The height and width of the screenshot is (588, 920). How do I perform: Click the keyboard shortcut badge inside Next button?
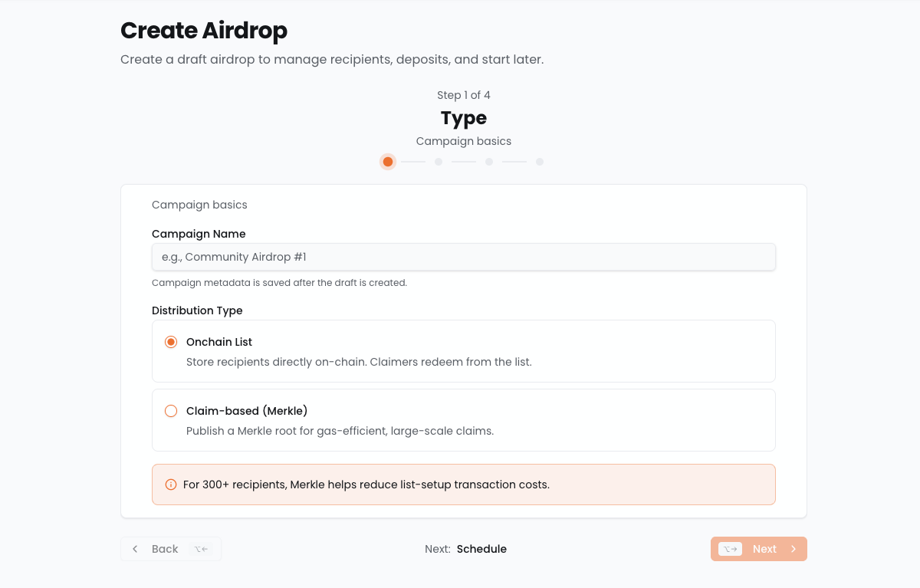[x=730, y=549]
